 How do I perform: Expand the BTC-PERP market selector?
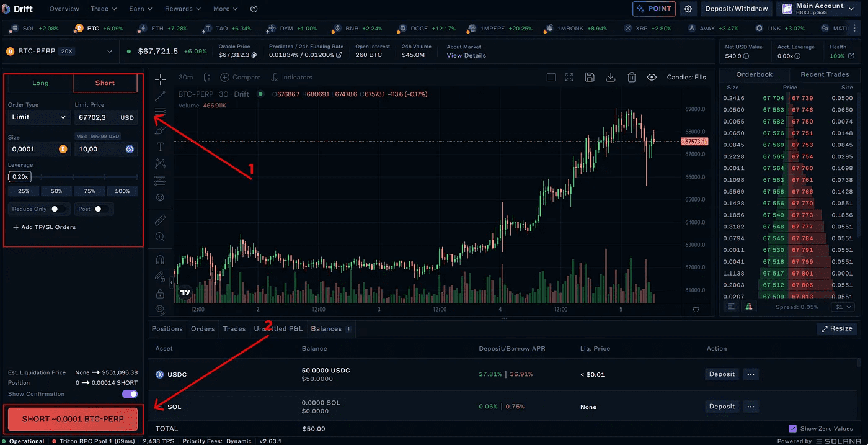coord(60,52)
